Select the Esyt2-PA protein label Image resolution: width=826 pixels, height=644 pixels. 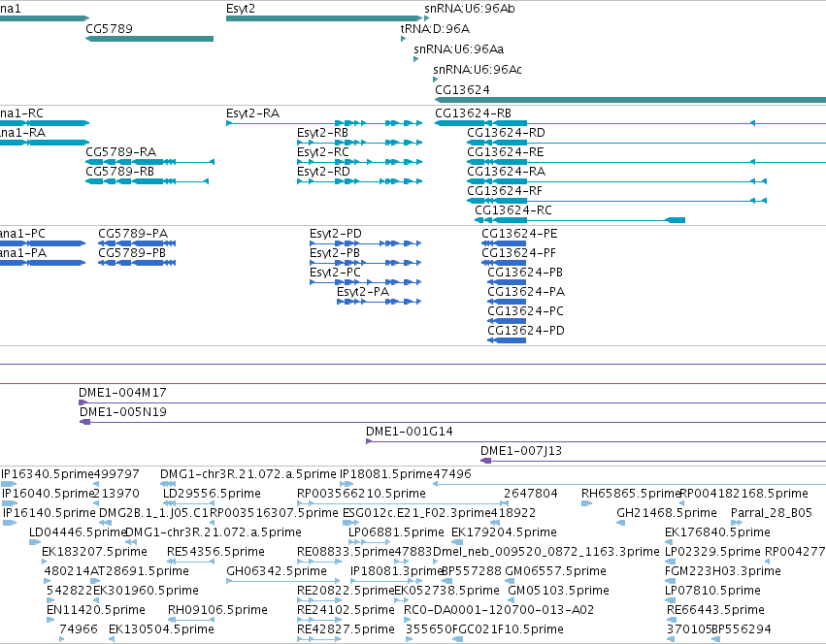pos(363,292)
